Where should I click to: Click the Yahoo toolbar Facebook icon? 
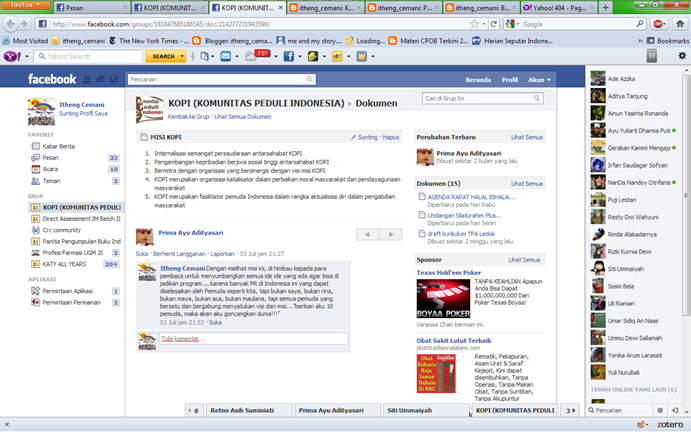[289, 56]
